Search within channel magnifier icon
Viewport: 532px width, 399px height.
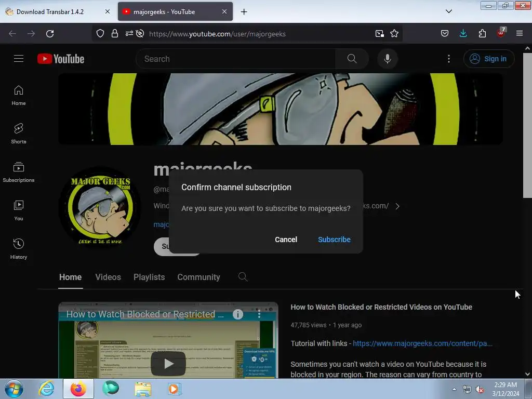(243, 277)
